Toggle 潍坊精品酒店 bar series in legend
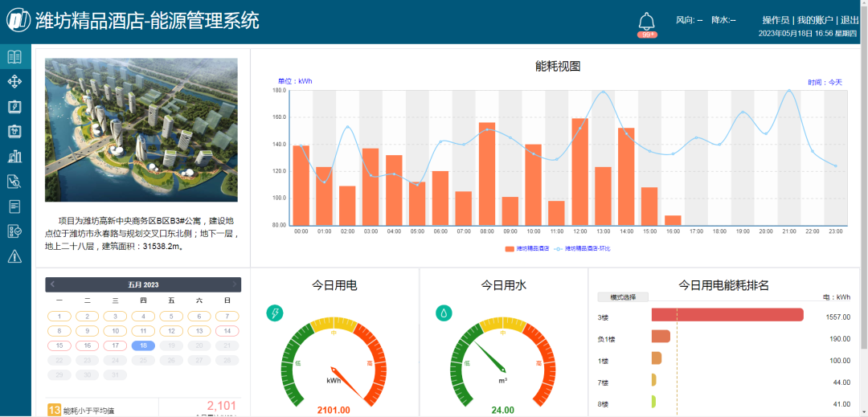Screen dimensions: 868x417 (x=526, y=249)
